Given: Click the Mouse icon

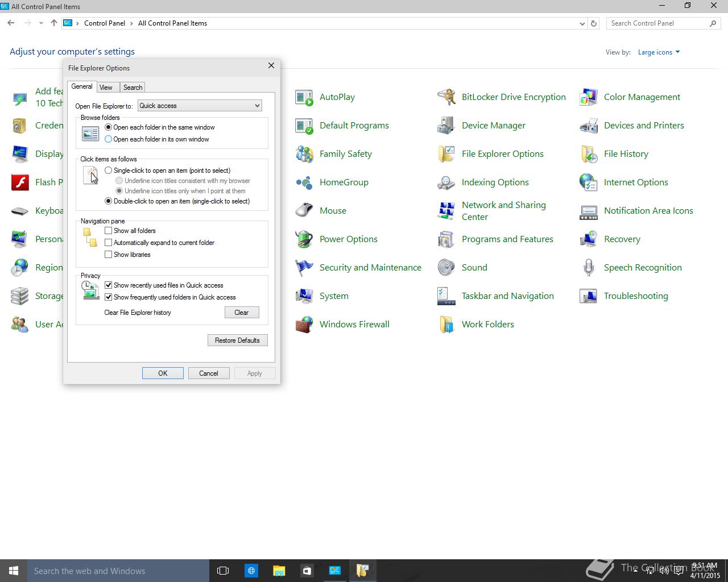Looking at the screenshot, I should pyautogui.click(x=304, y=211).
